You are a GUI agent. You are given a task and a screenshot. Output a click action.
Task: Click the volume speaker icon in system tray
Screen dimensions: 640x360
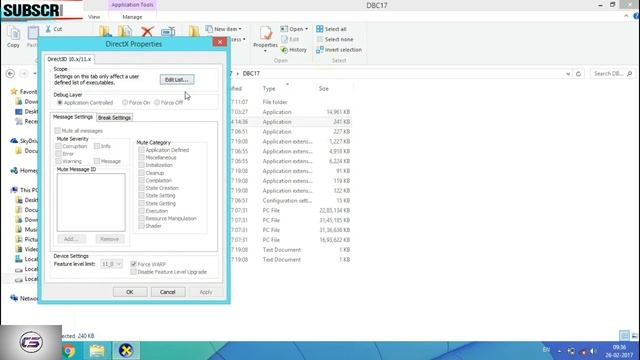coord(593,351)
